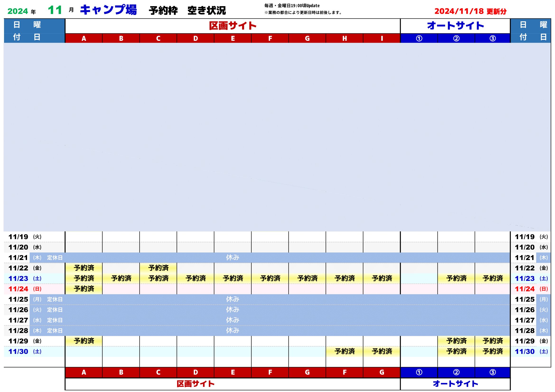This screenshot has height=392, width=555.
Task: Click 予約済 cell for 11/23 site D
Action: coord(196,278)
